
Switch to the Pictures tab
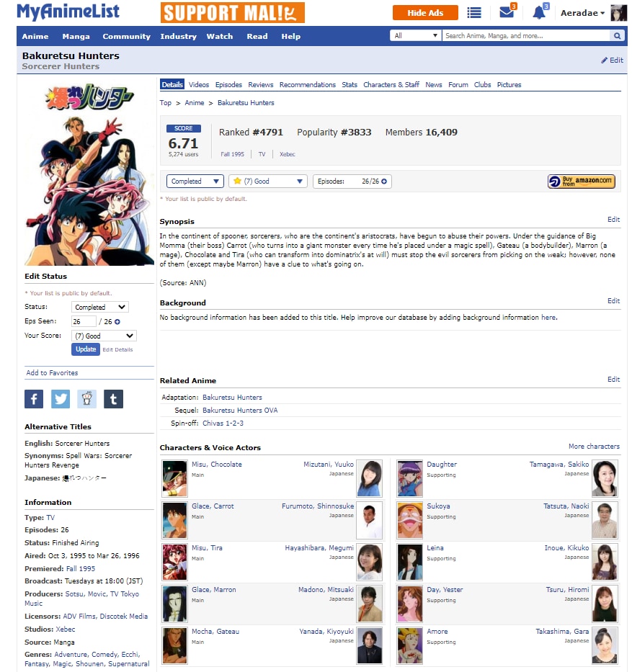(x=509, y=85)
